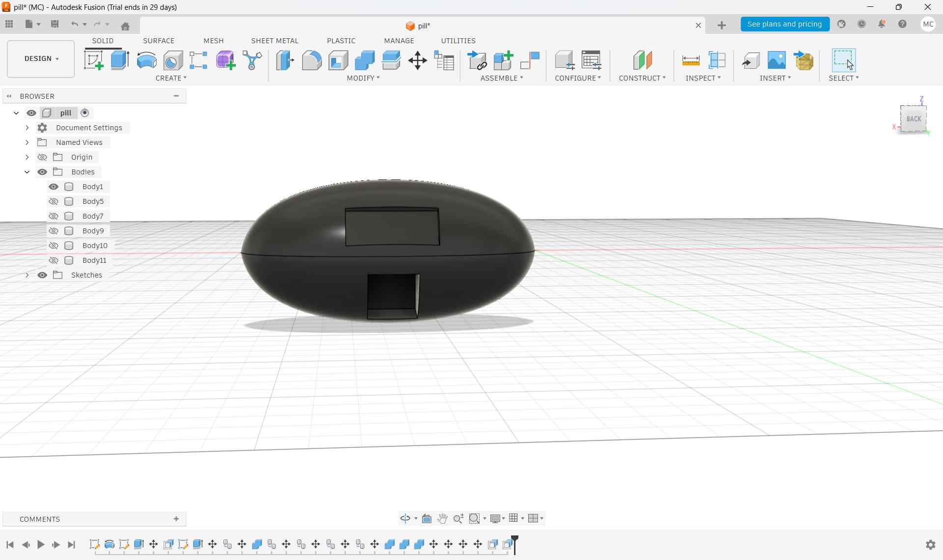Open the MC user profile button
This screenshot has width=943, height=560.
pyautogui.click(x=928, y=24)
